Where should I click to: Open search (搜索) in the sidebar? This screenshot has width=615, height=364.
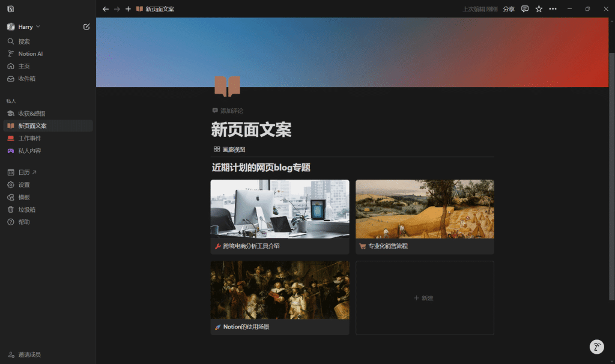click(x=48, y=41)
